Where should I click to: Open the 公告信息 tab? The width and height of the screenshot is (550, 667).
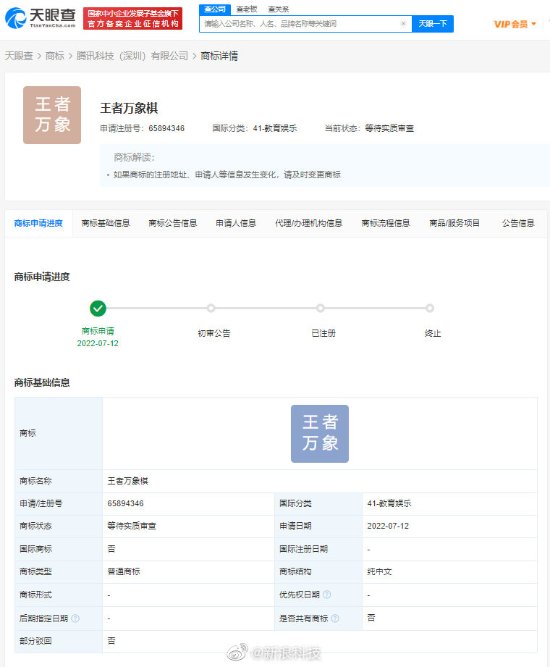coord(518,223)
